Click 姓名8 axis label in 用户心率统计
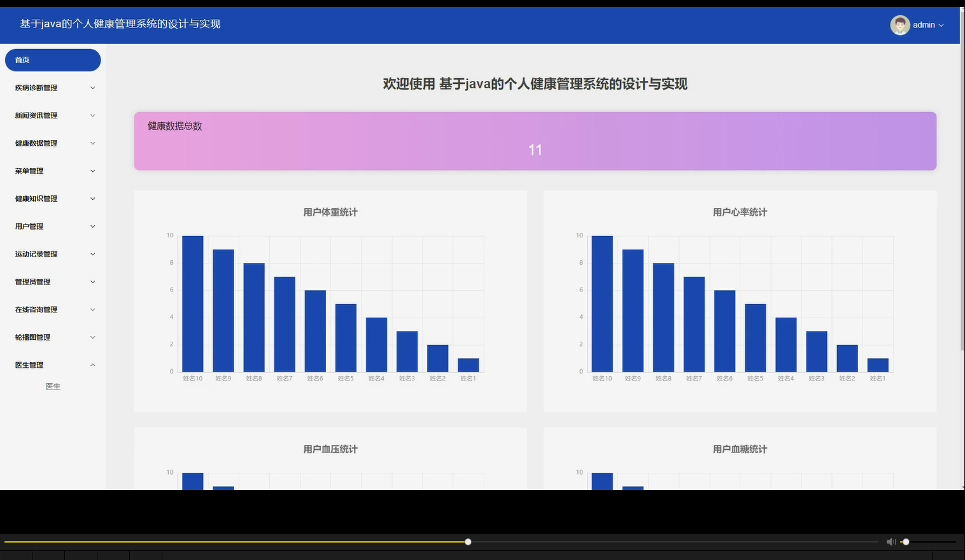This screenshot has width=965, height=560. [663, 379]
